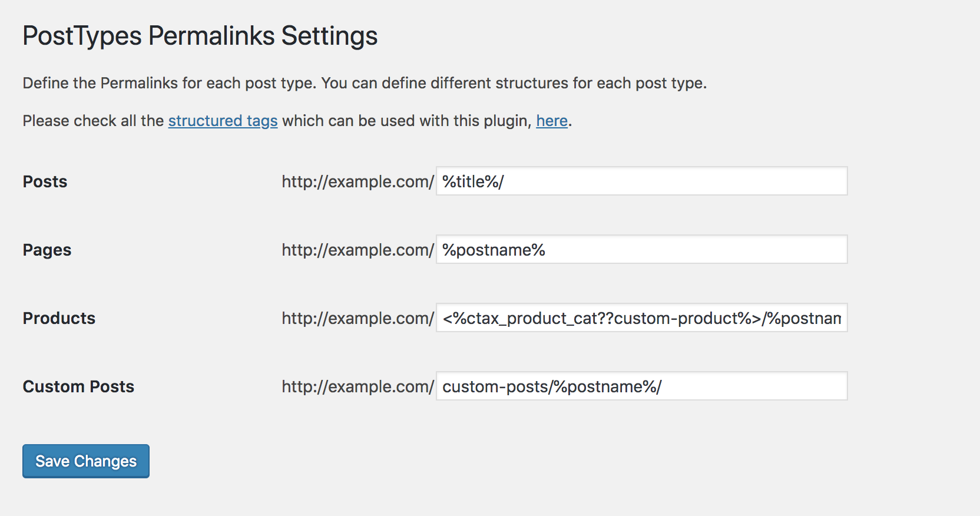Open the structured tags link
Image resolution: width=980 pixels, height=516 pixels.
pyautogui.click(x=223, y=121)
